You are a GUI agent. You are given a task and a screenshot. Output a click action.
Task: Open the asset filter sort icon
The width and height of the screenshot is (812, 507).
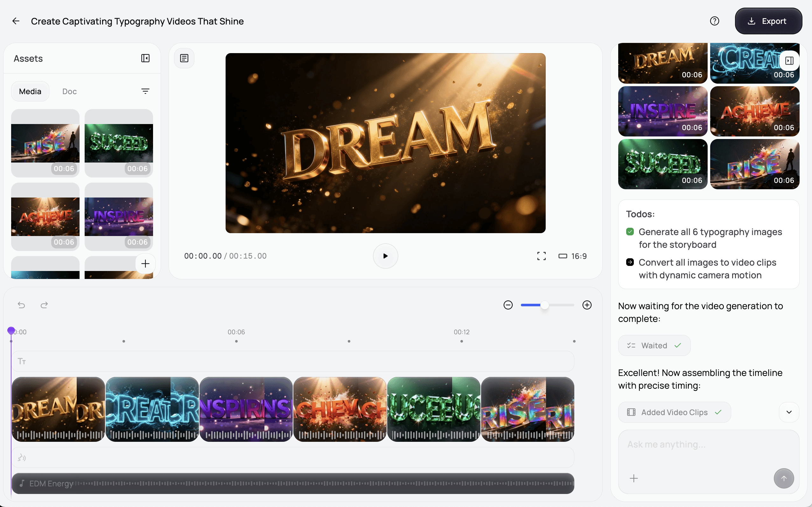point(145,91)
